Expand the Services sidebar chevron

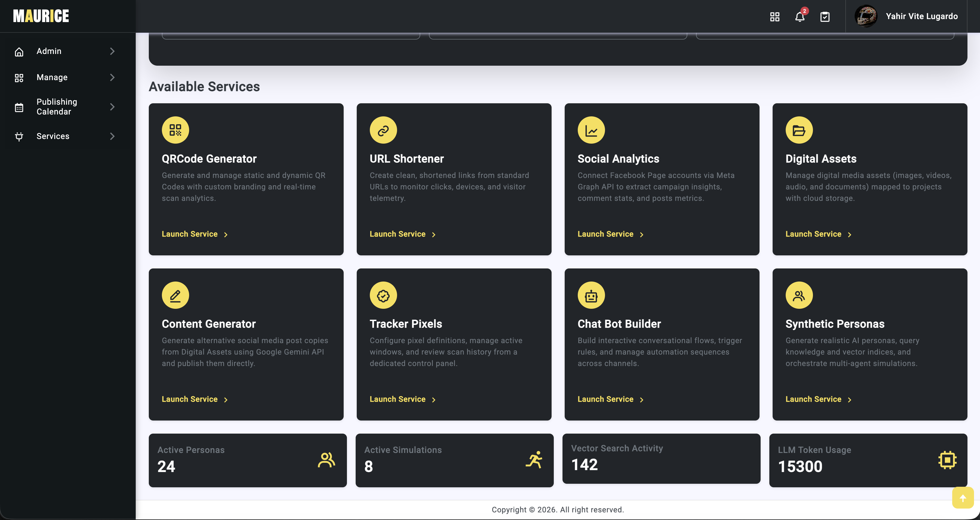pos(112,136)
